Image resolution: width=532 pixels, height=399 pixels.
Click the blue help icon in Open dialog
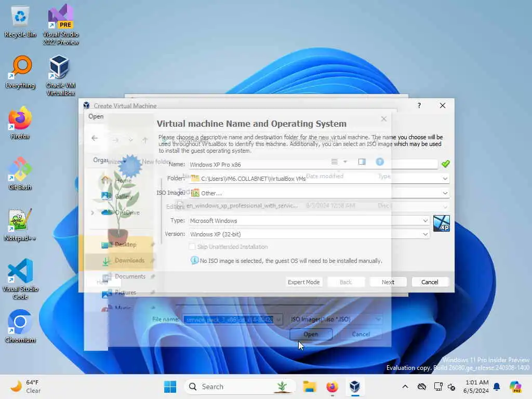pyautogui.click(x=380, y=162)
